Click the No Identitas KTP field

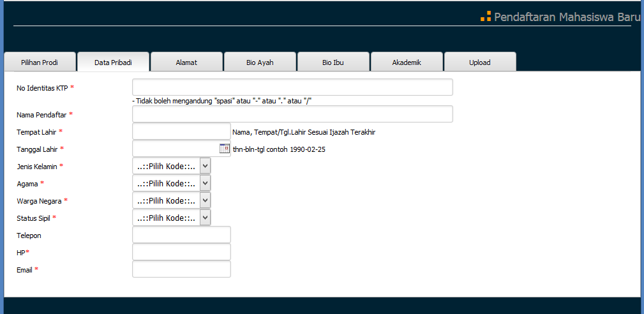coord(292,87)
